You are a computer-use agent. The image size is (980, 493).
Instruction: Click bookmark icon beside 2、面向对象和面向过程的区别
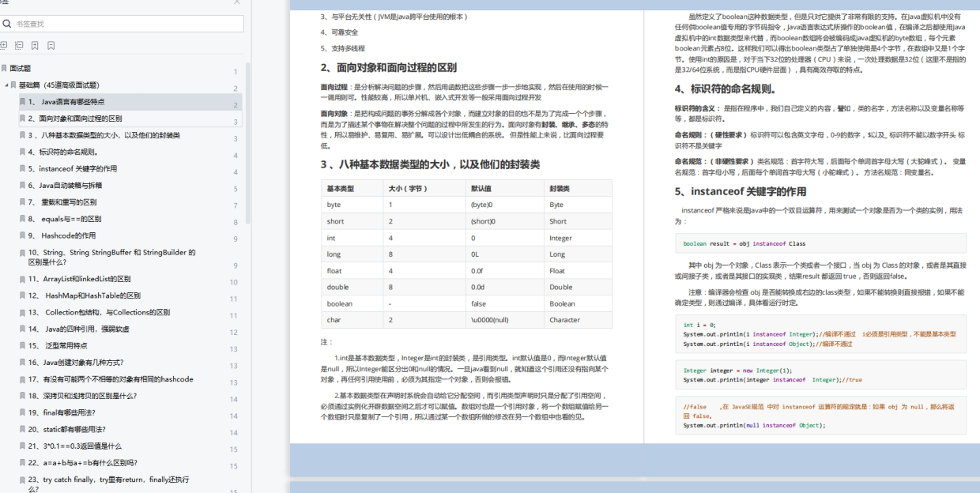[x=23, y=119]
